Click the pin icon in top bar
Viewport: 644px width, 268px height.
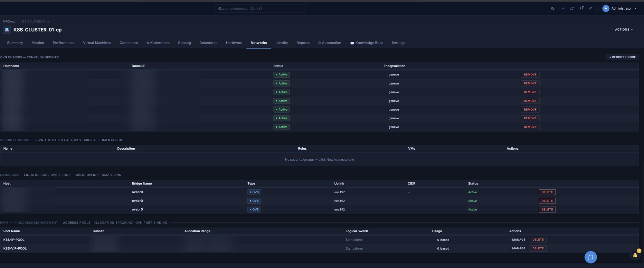(x=591, y=8)
